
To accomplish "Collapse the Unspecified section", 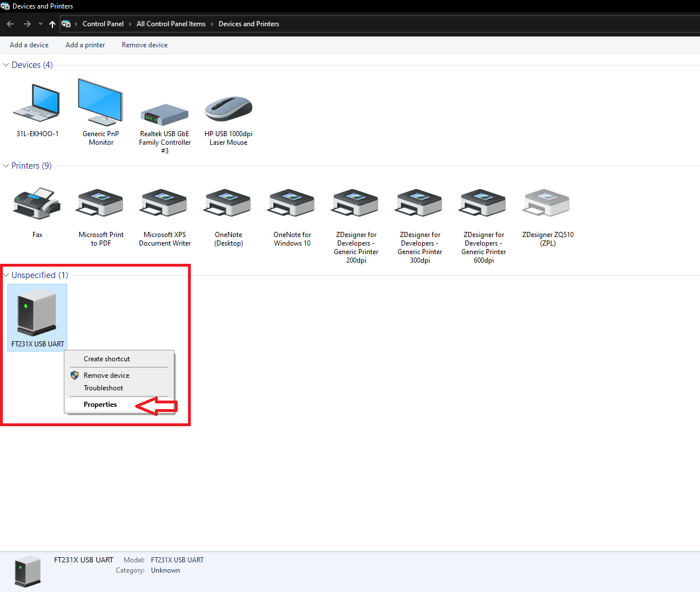I will [x=6, y=275].
